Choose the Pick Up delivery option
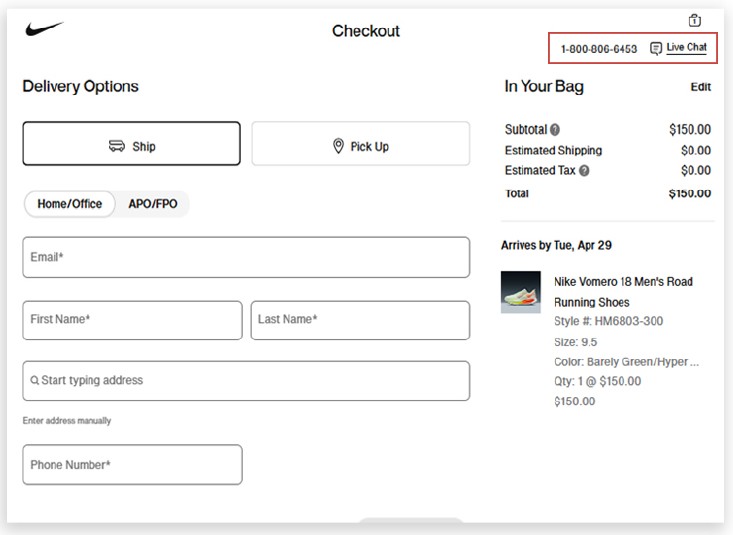Image resolution: width=733 pixels, height=535 pixels. pos(360,144)
